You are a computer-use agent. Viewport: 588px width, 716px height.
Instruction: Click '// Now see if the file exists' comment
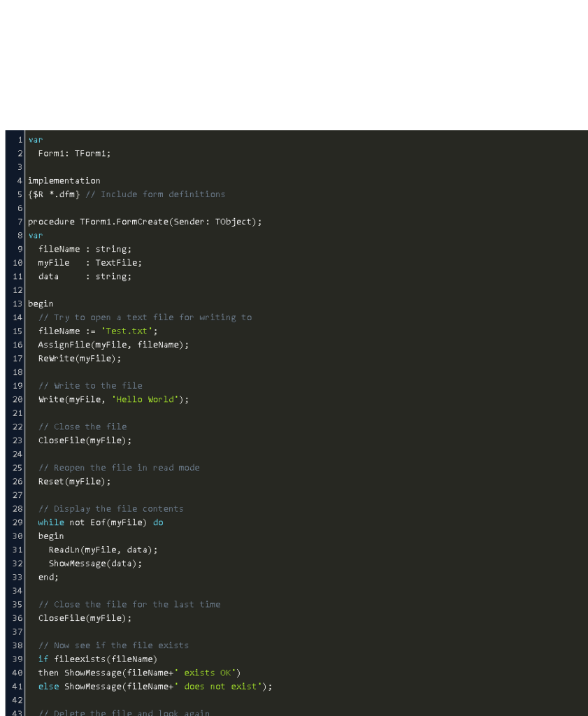click(x=114, y=645)
